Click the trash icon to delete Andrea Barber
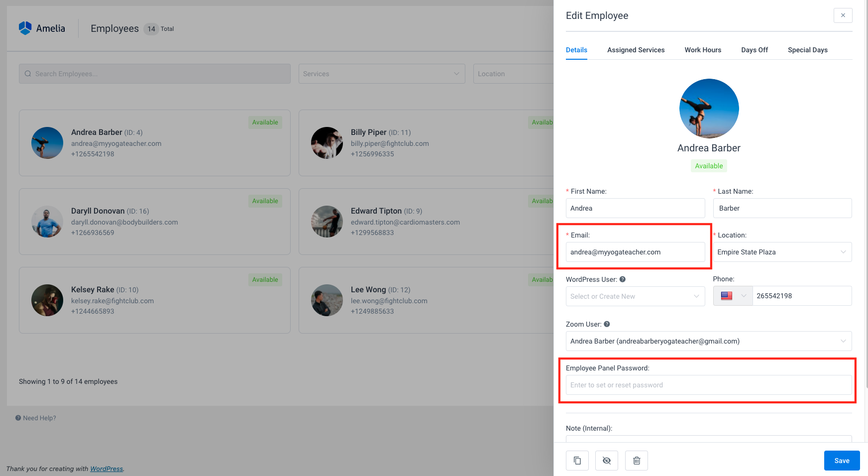 pyautogui.click(x=636, y=460)
